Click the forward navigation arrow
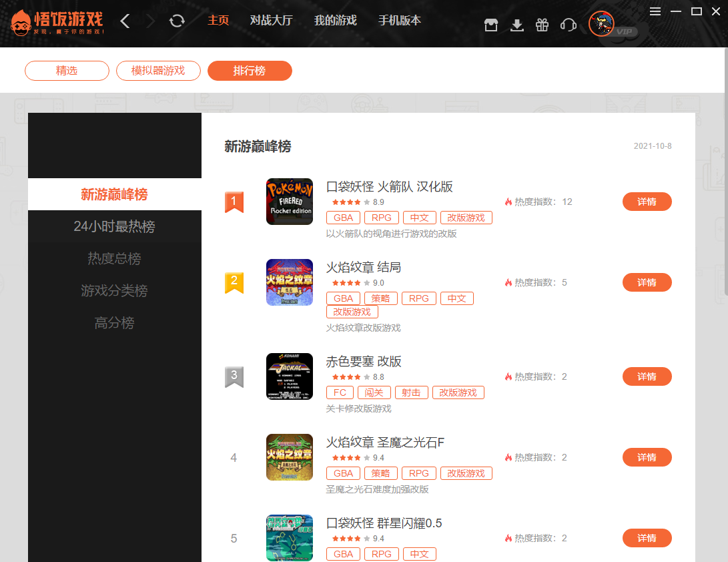 tap(151, 21)
